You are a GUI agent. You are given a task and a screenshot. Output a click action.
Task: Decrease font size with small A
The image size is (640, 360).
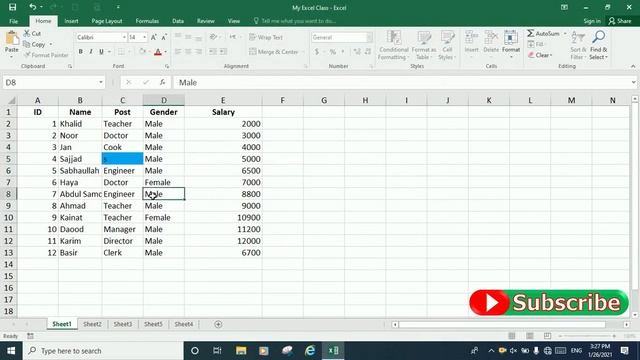coord(164,37)
